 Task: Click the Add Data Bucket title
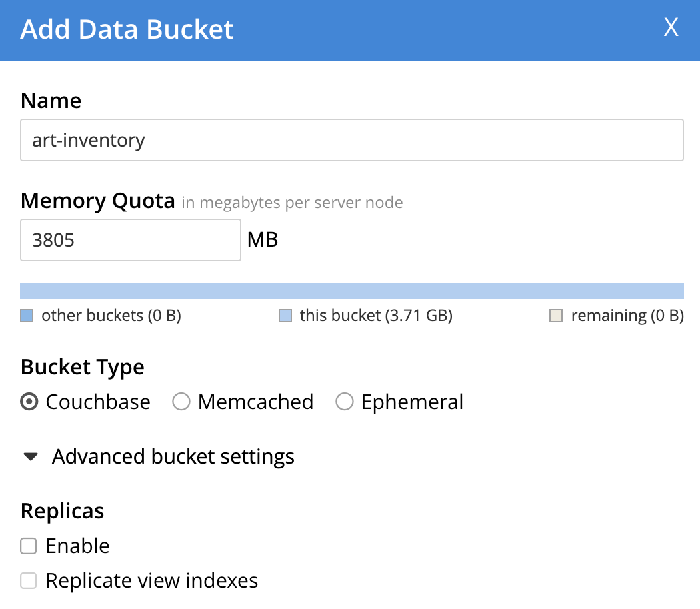pos(127,29)
